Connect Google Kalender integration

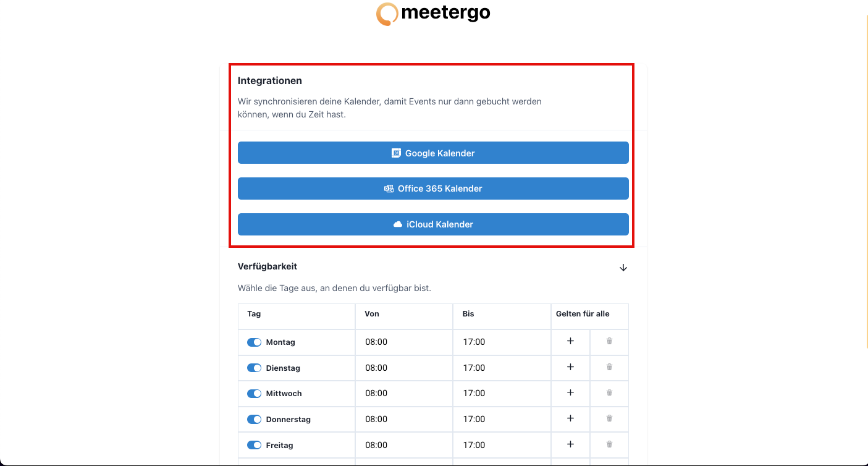[x=433, y=153]
